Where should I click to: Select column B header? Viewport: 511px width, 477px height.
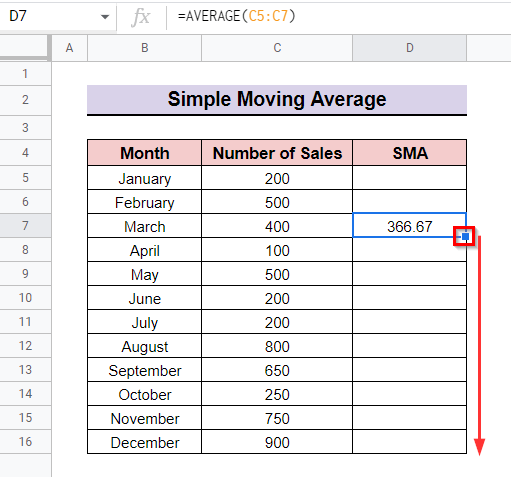coord(145,48)
